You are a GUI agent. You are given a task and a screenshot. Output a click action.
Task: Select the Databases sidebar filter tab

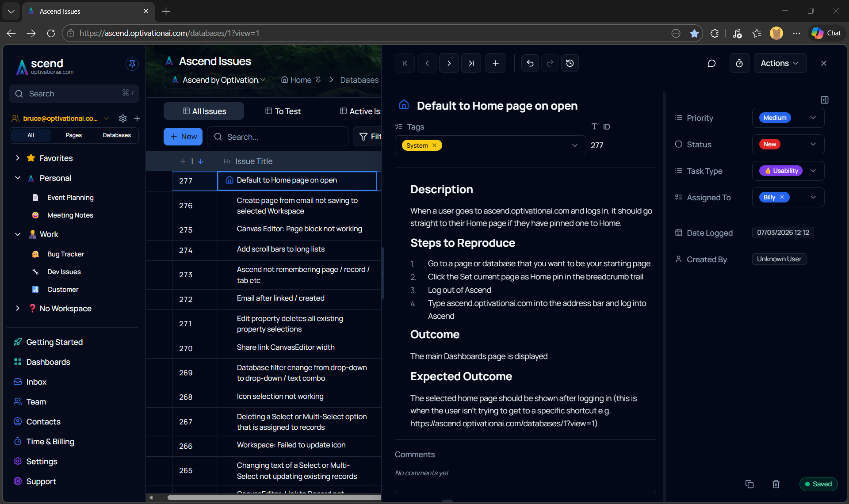[117, 135]
